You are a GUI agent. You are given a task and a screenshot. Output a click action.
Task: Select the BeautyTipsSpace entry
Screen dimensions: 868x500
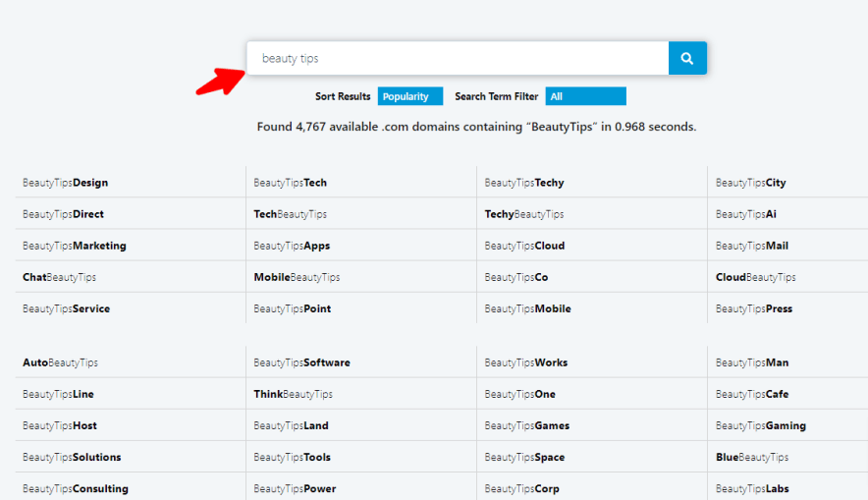[x=524, y=458]
